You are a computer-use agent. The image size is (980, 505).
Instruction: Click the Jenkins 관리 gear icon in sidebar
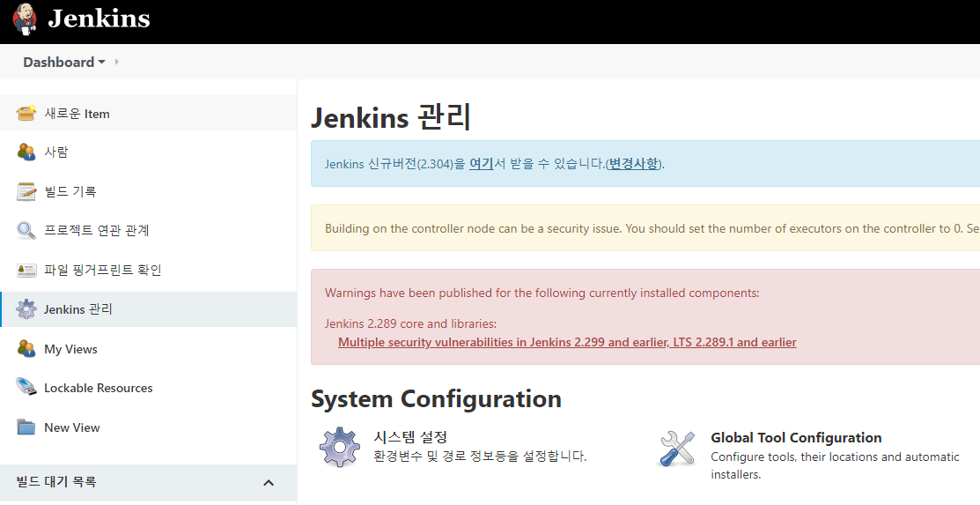tap(26, 309)
